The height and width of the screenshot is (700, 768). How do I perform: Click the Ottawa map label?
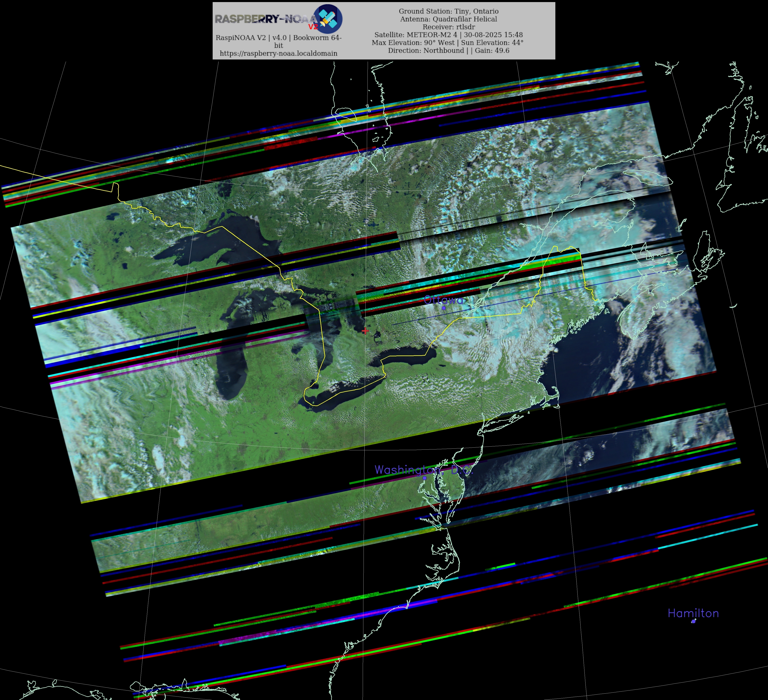443,300
